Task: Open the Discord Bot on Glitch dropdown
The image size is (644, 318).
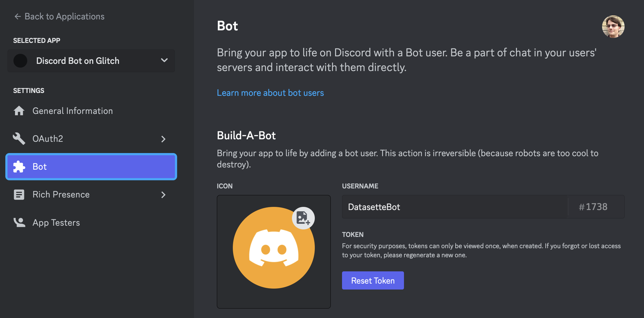Action: pos(164,60)
